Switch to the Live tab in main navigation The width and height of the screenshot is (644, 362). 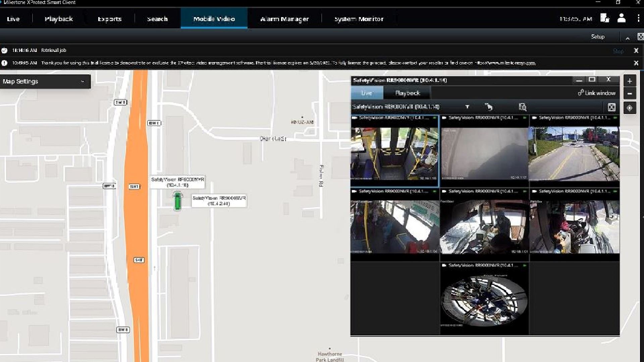13,19
